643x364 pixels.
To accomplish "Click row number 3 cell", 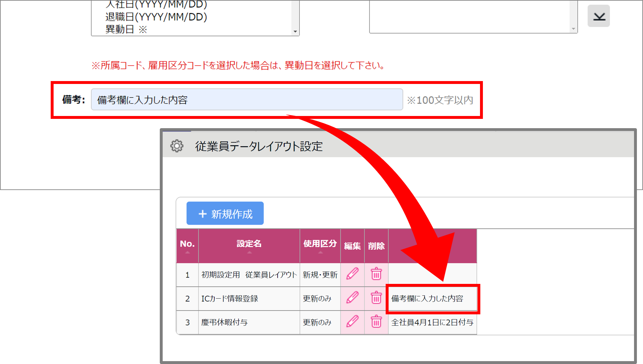I will coord(187,322).
